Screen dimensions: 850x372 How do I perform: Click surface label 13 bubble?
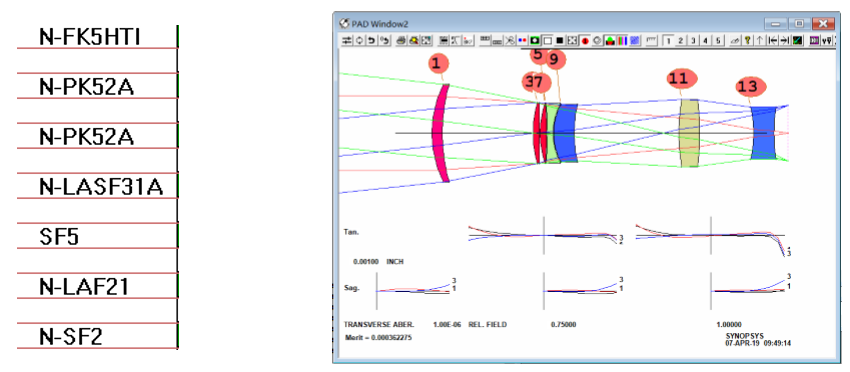(751, 87)
